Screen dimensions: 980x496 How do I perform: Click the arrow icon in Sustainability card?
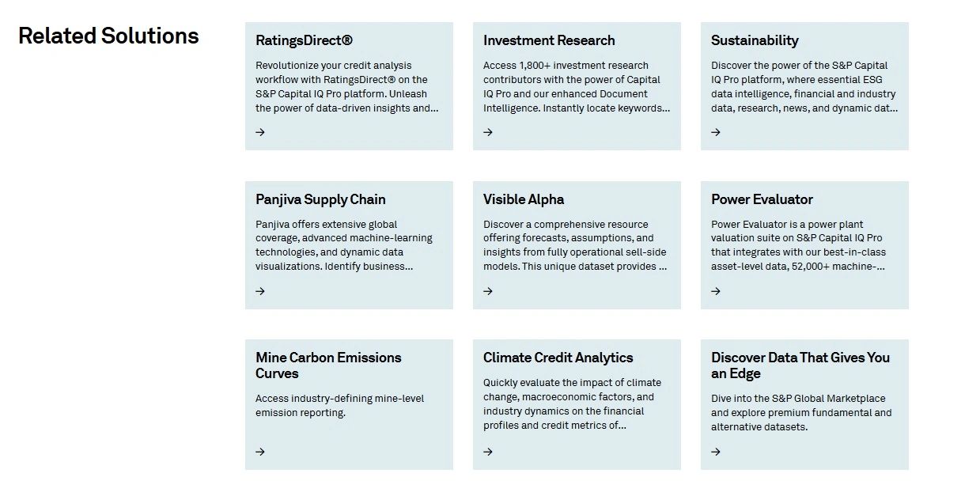click(x=716, y=132)
